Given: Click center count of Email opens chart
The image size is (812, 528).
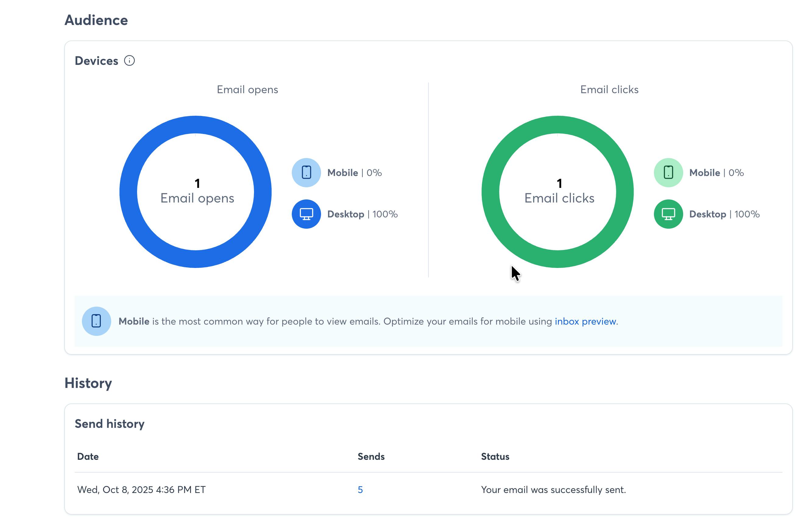Looking at the screenshot, I should tap(197, 184).
